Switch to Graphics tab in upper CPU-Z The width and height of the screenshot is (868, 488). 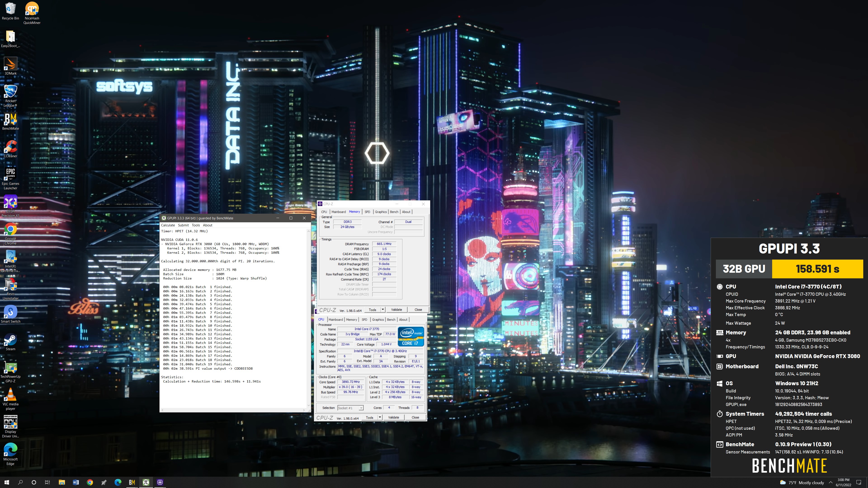[x=381, y=212]
